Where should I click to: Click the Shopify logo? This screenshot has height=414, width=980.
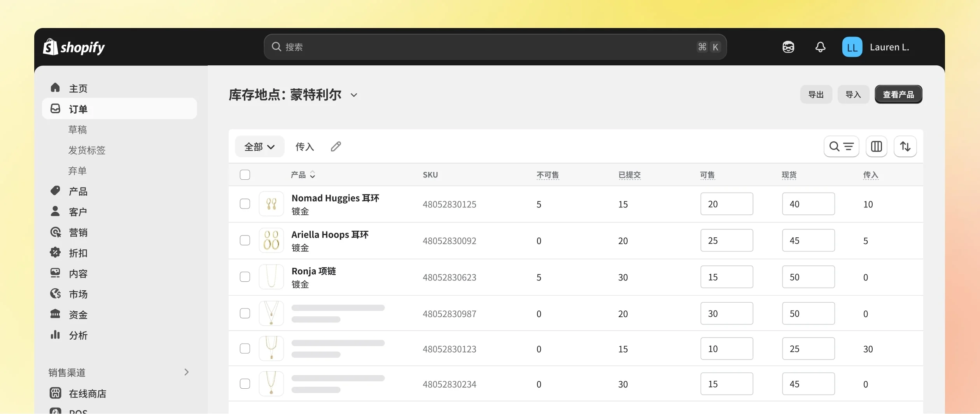point(74,47)
